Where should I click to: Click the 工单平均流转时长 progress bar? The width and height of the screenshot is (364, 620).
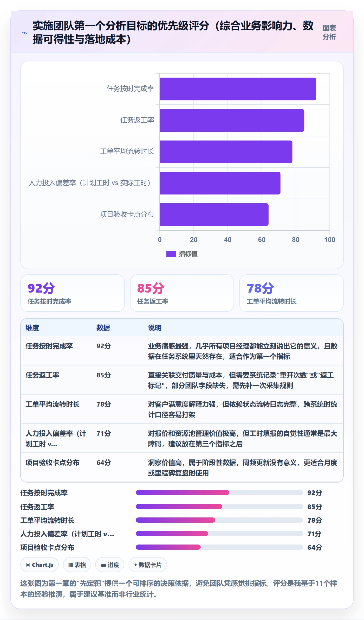[x=219, y=520]
